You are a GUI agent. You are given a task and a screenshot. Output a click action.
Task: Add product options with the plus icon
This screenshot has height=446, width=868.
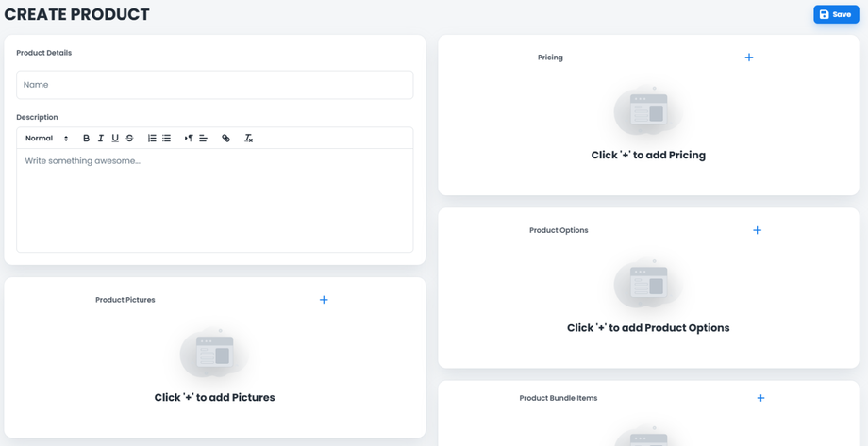(x=758, y=230)
